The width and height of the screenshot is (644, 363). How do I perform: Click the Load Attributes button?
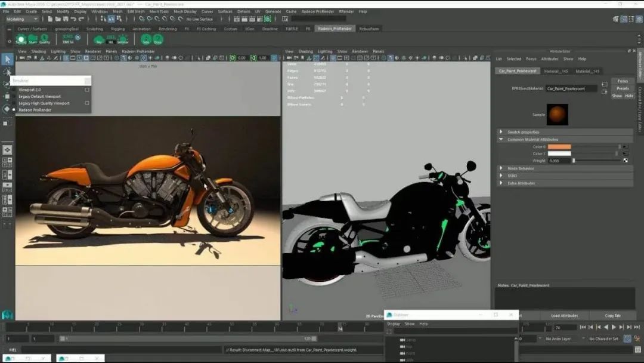coord(564,316)
